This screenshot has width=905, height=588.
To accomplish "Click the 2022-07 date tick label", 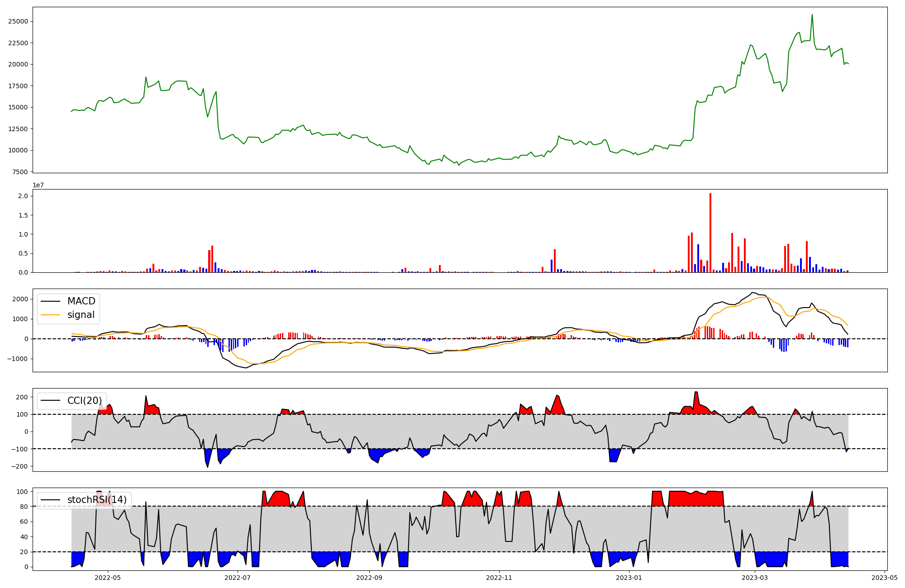I will [x=237, y=578].
